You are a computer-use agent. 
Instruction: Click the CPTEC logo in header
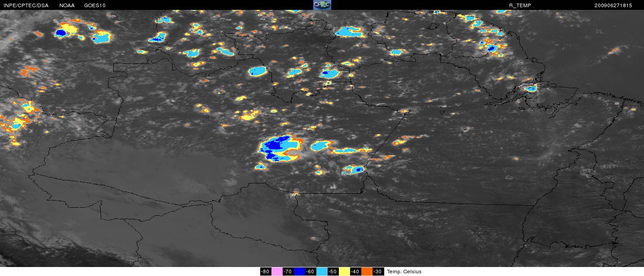click(x=322, y=5)
